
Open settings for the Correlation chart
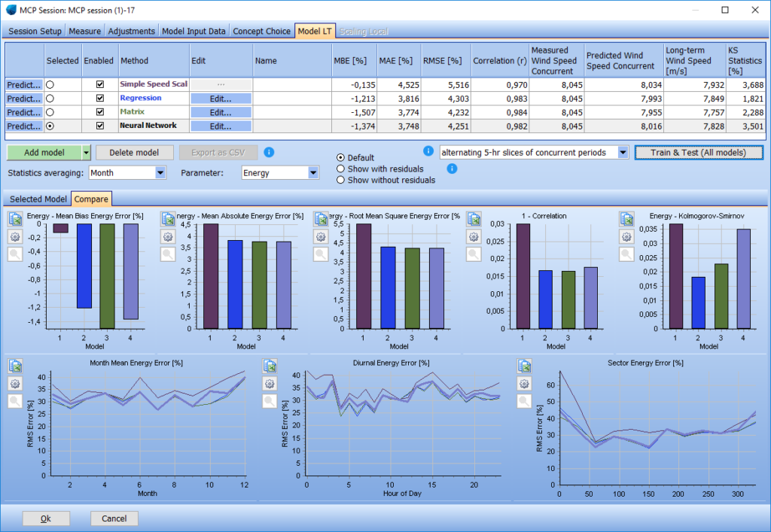(x=473, y=236)
